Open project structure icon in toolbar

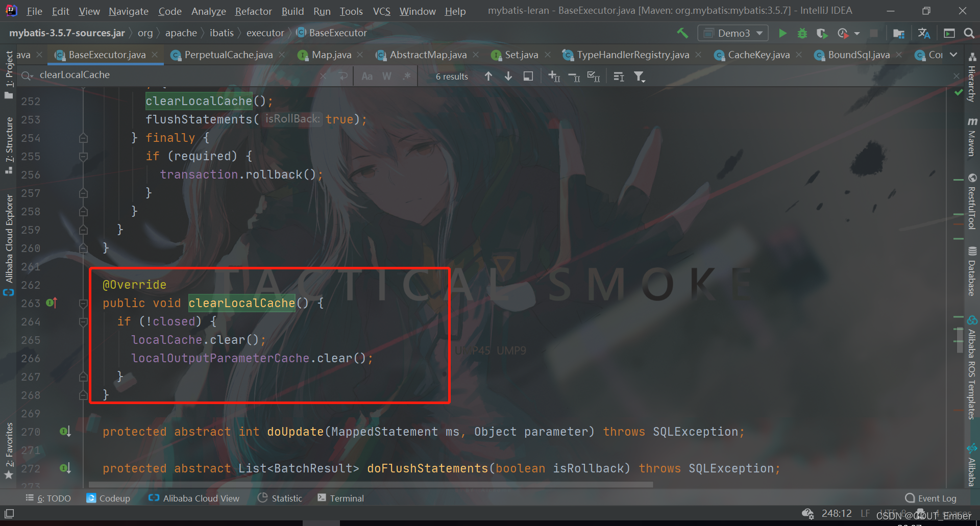click(899, 33)
